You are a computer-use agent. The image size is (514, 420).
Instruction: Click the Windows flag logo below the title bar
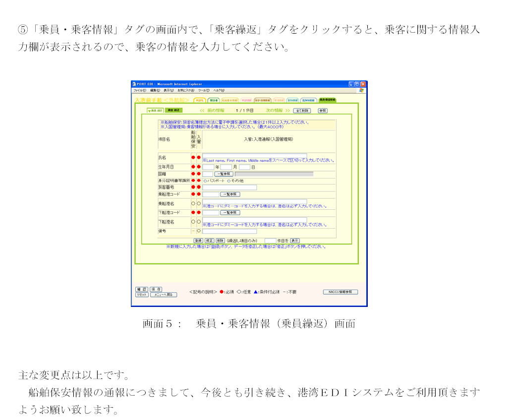click(361, 90)
